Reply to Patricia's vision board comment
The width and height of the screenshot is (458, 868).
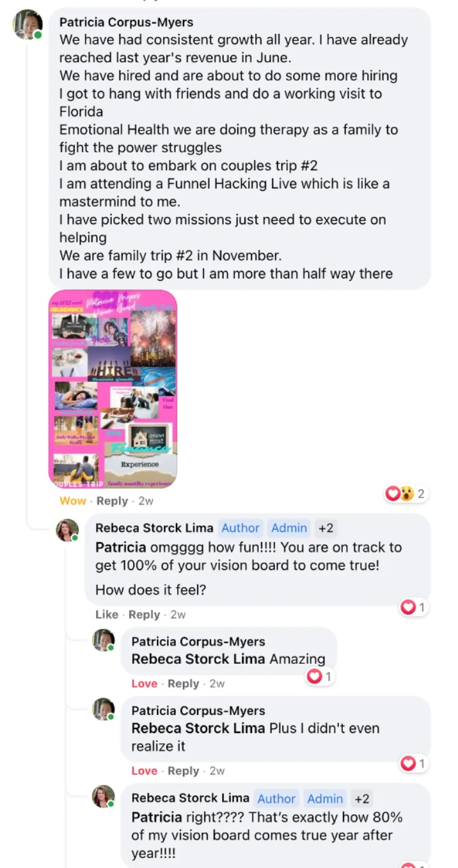112,501
